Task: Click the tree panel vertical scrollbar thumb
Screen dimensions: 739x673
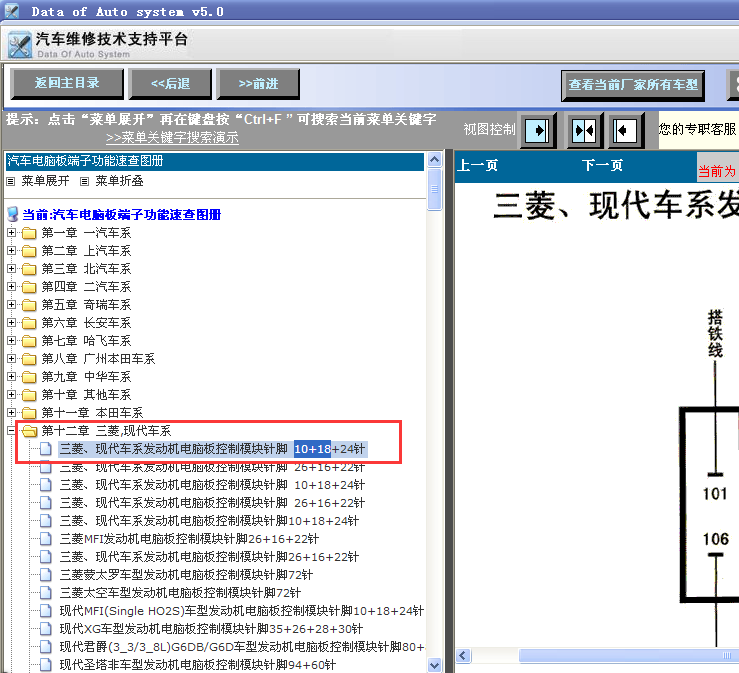Action: [435, 189]
